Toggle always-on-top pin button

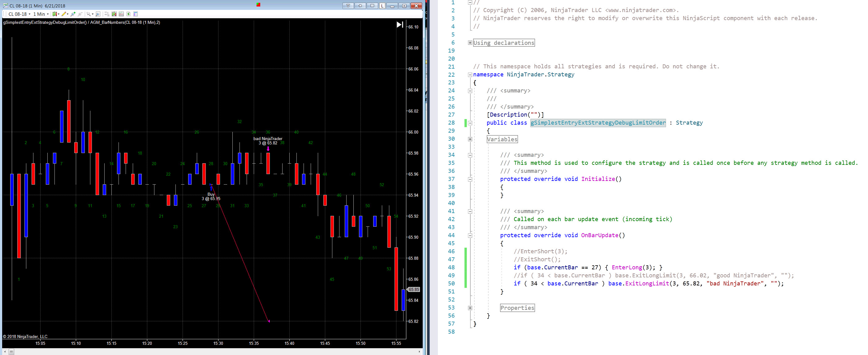(x=360, y=6)
